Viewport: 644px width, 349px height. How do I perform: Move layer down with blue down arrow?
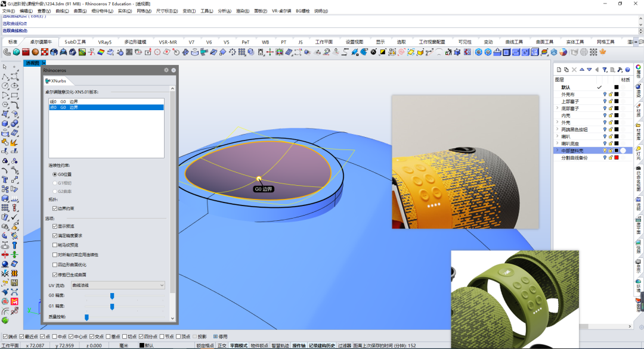(x=589, y=70)
